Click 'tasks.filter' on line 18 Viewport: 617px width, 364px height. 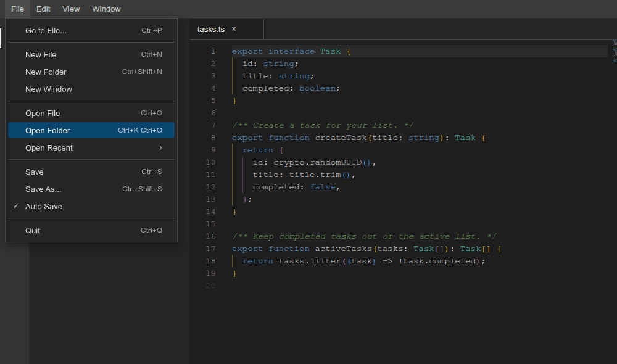click(310, 261)
